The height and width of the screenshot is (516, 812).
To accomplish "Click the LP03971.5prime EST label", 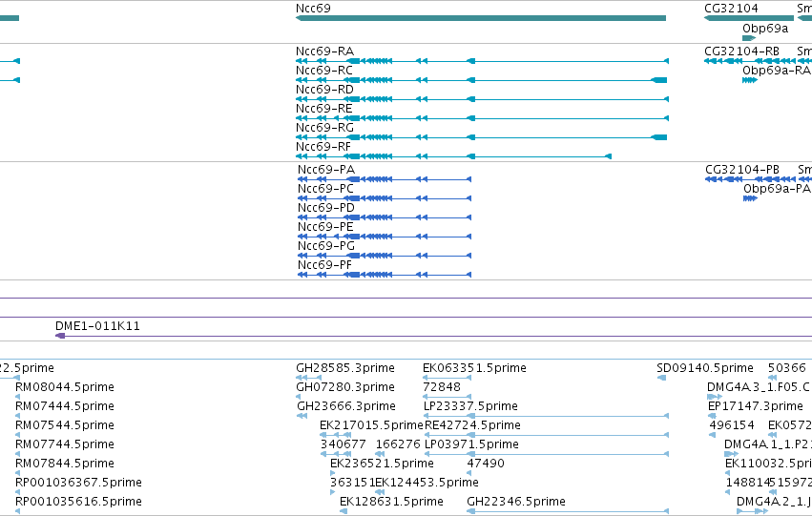I will click(x=471, y=444).
